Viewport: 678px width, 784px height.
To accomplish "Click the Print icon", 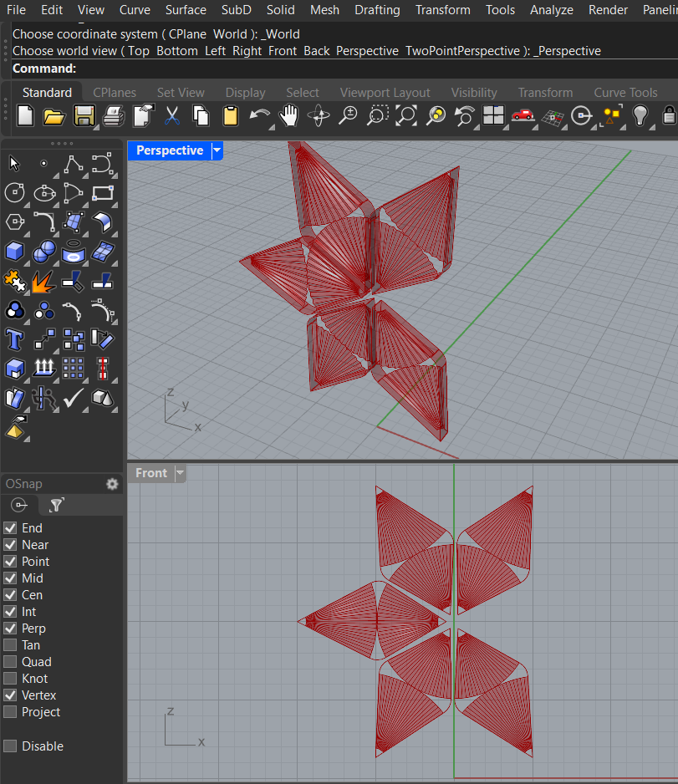I will tap(114, 116).
